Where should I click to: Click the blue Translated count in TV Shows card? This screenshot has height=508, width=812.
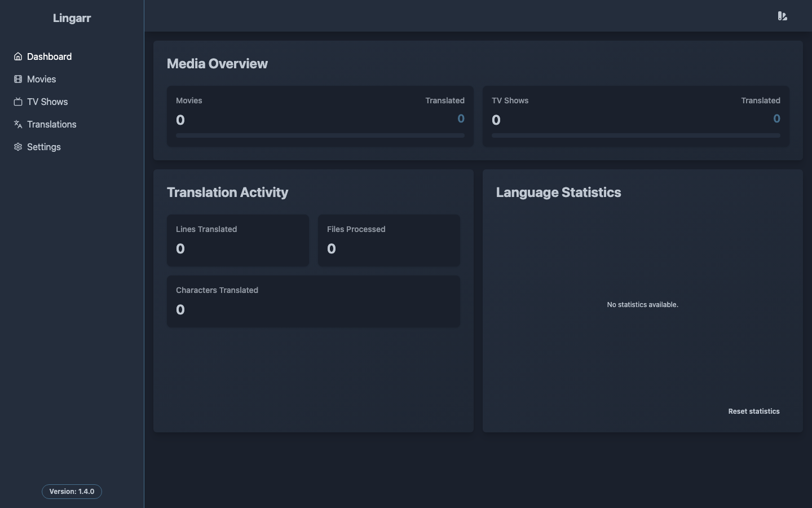click(776, 119)
